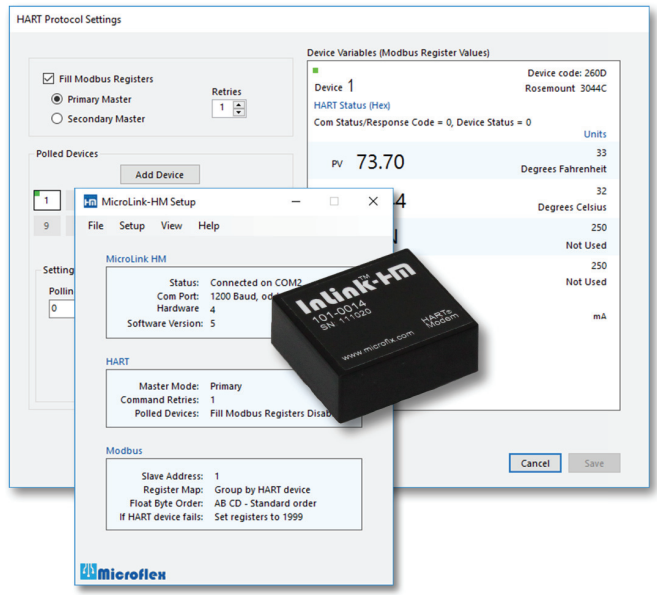Decrease Retries with the down arrow
The height and width of the screenshot is (595, 657).
[x=238, y=112]
